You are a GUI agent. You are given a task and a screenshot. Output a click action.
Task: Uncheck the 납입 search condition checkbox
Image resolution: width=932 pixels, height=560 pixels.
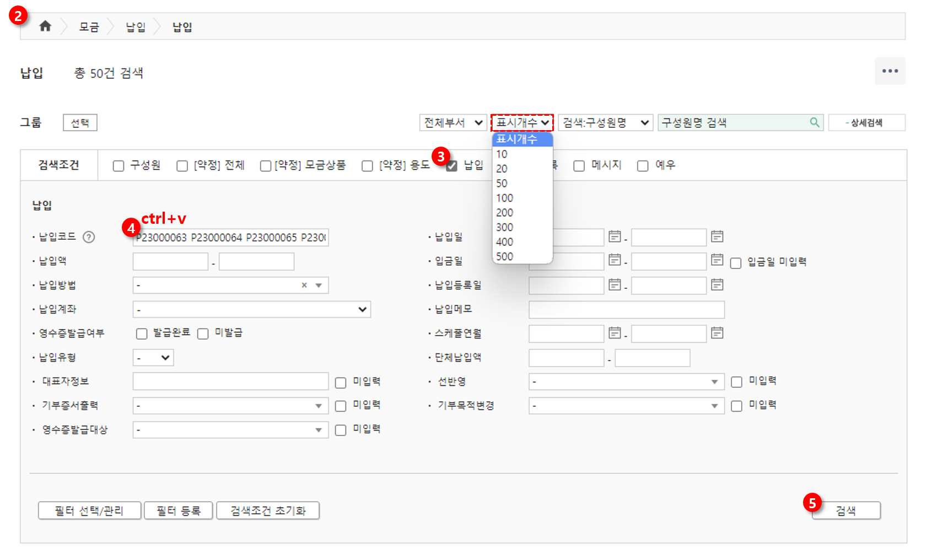452,166
